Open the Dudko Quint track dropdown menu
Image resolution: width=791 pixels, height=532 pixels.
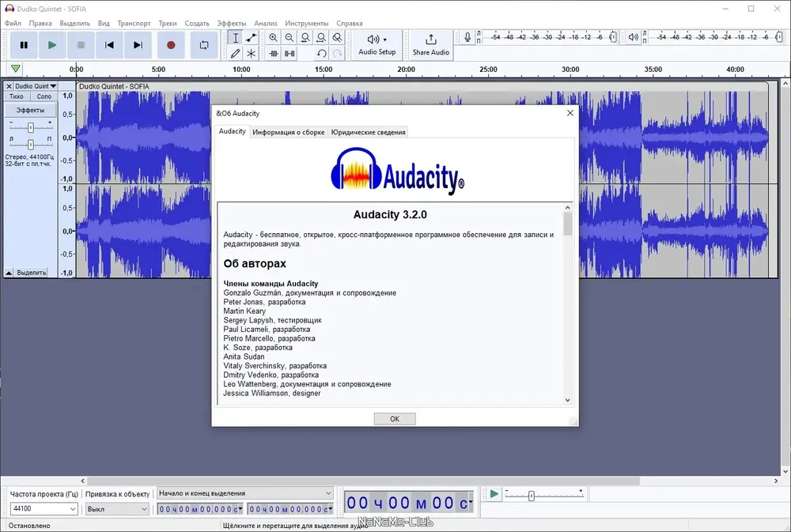coord(36,86)
